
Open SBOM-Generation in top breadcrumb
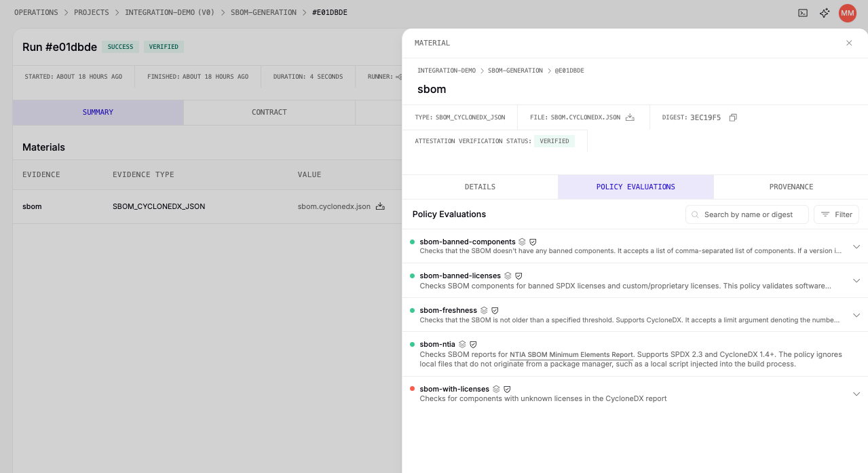[x=263, y=12]
